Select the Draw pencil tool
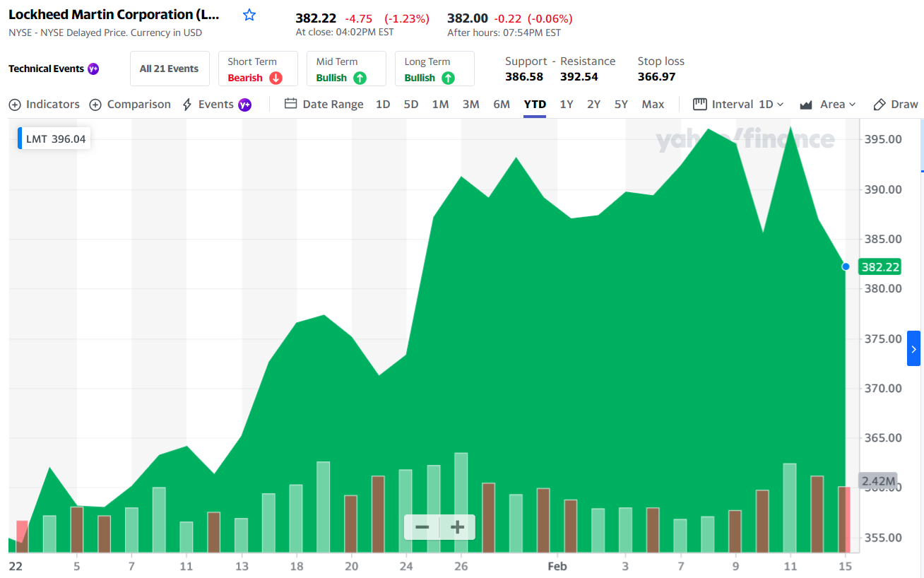Screen dimensions: 924x578 (x=896, y=105)
